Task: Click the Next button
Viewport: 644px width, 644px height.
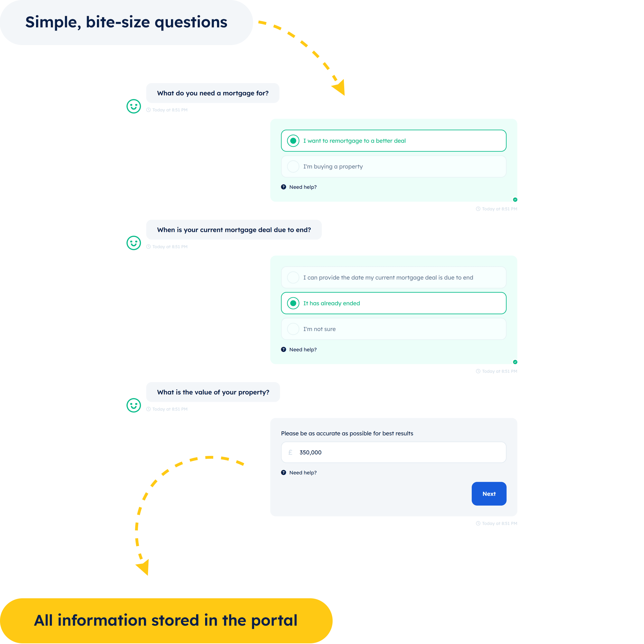Action: (489, 494)
